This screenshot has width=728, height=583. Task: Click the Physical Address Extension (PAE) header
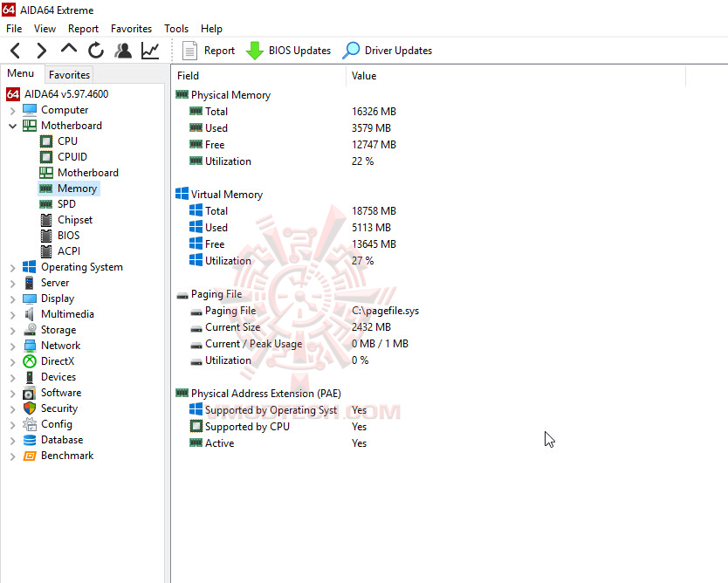click(x=266, y=394)
